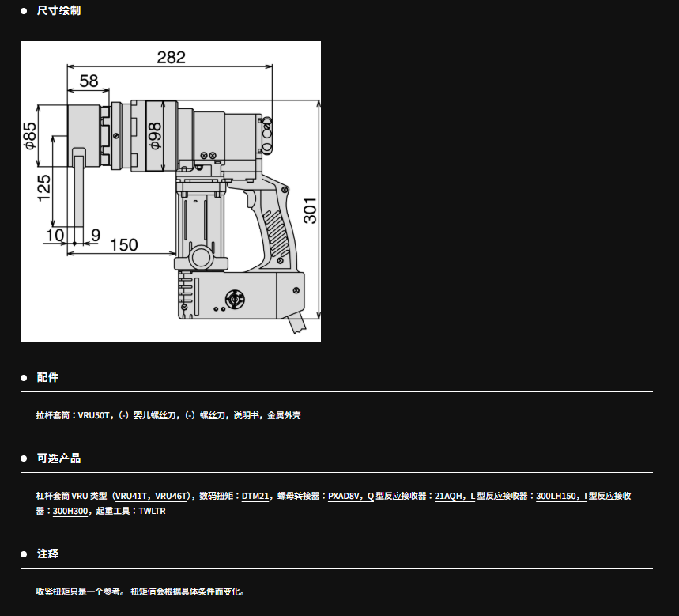Image resolution: width=679 pixels, height=616 pixels.
Task: Open the 300LH150 L-type receiver link
Action: [x=556, y=496]
